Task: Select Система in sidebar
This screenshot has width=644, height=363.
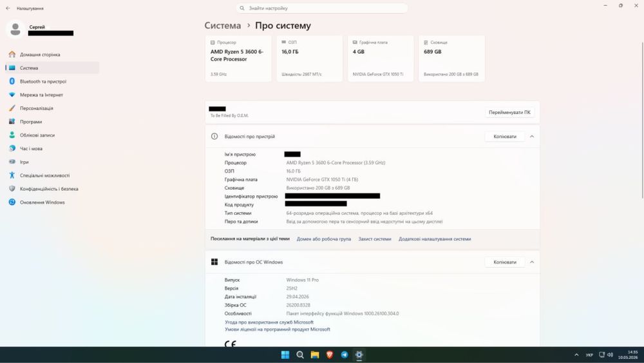Action: point(52,68)
